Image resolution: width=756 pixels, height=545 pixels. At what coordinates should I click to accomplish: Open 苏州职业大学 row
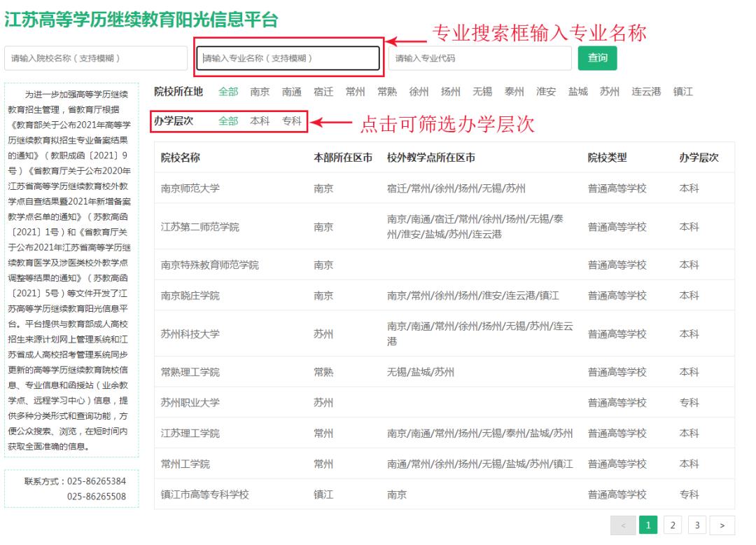pos(444,402)
